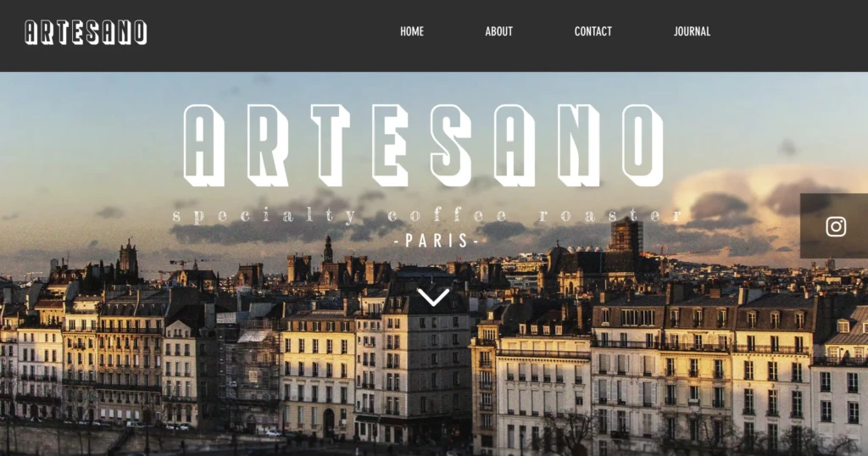Open the ABOUT menu item
868x456 pixels.
(498, 31)
